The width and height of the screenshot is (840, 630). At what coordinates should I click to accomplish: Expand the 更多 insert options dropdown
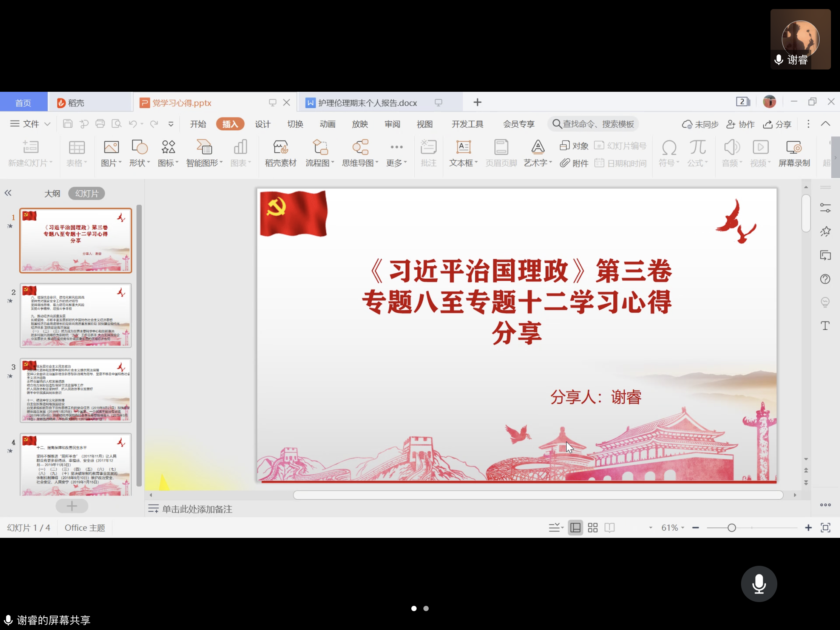(x=396, y=153)
